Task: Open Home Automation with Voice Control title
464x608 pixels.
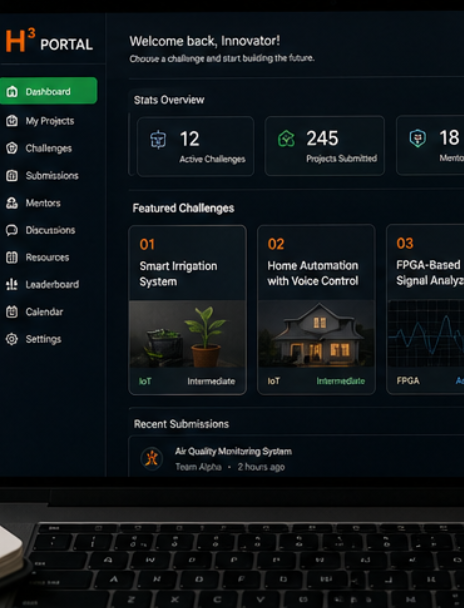Action: [313, 273]
